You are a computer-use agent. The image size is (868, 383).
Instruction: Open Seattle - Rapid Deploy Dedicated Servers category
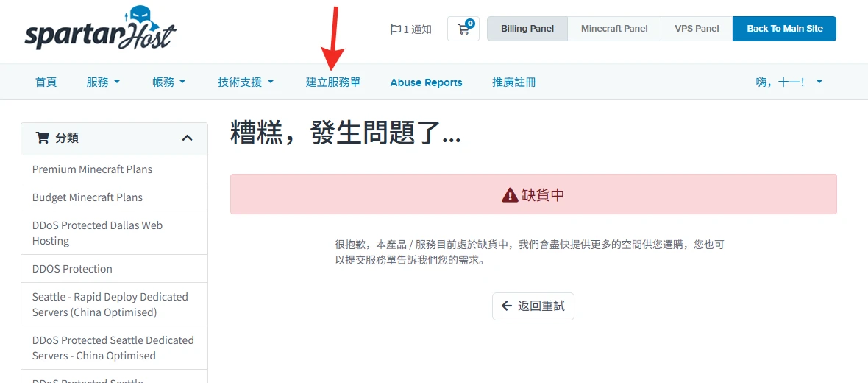pos(115,304)
